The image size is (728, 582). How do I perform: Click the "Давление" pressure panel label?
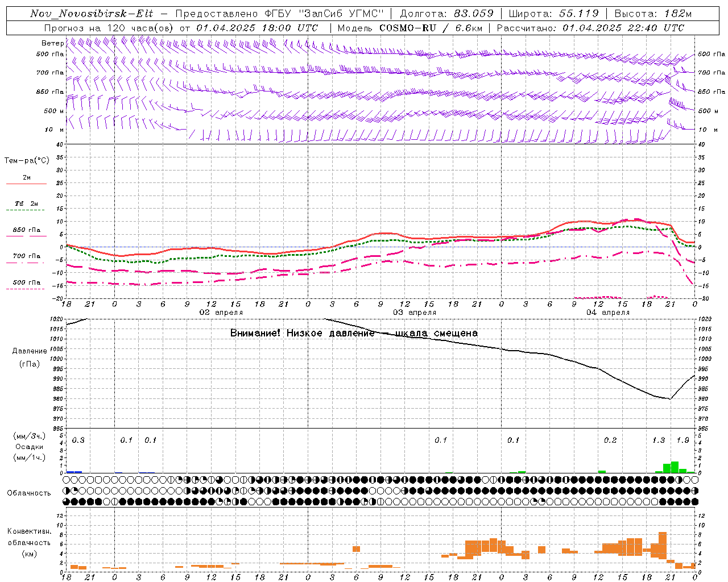30,351
